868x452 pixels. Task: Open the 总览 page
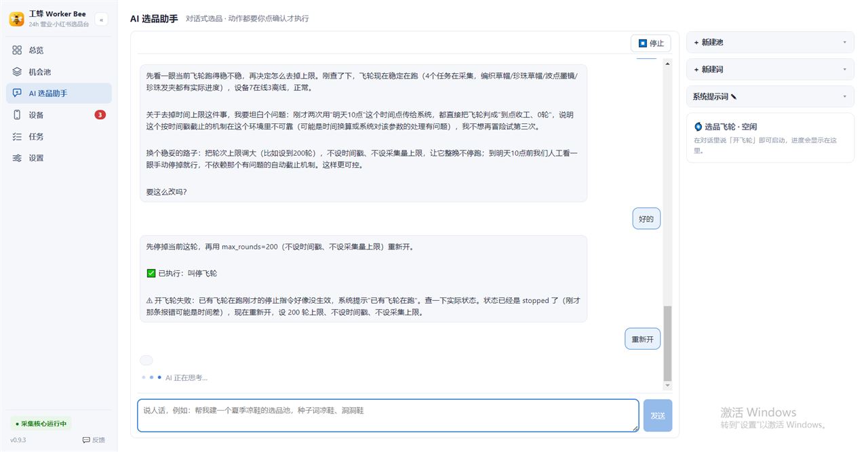pos(58,50)
